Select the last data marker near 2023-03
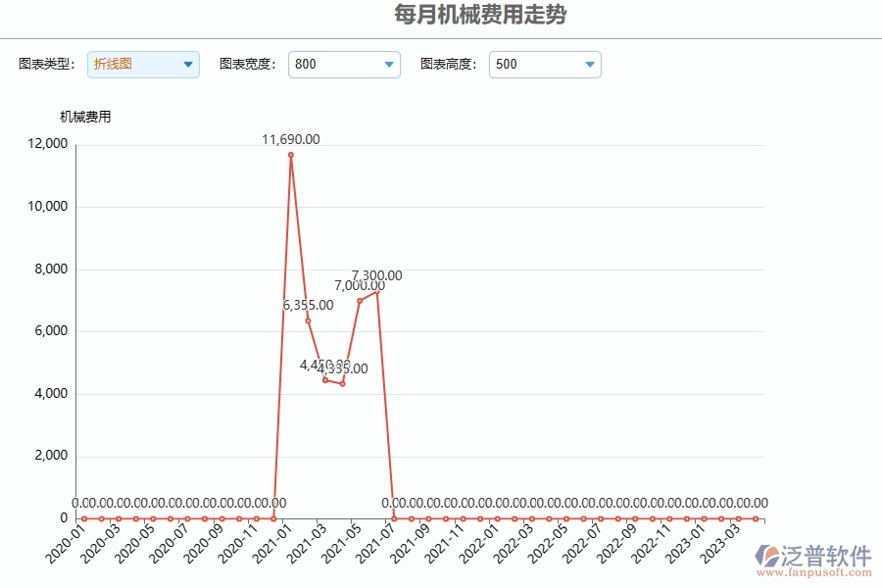The image size is (882, 588). click(758, 516)
